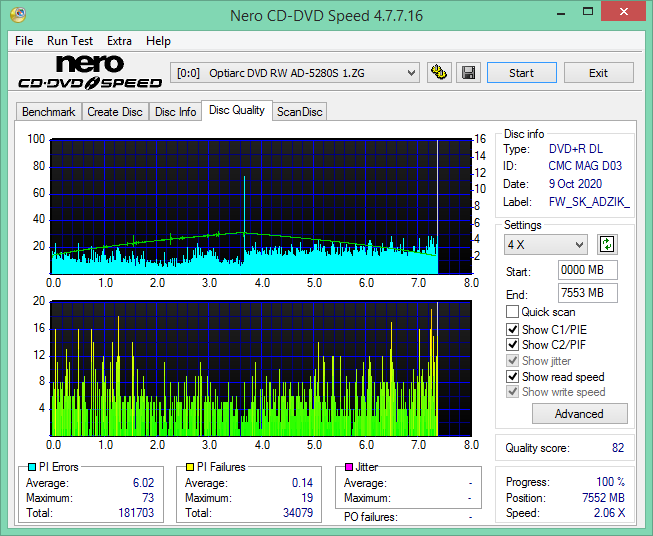The height and width of the screenshot is (536, 653).
Task: Click the Speed value 2.06 X
Action: pos(610,513)
